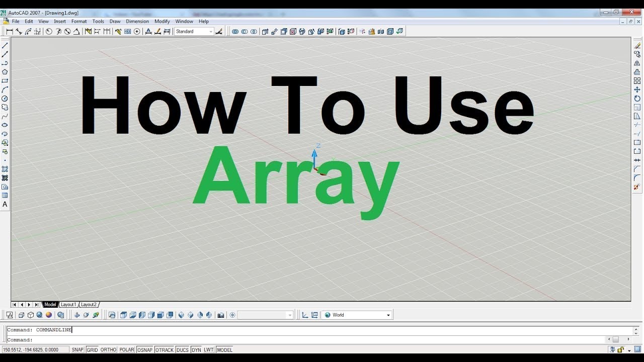Open the status bar tray menu arrow

pyautogui.click(x=629, y=350)
